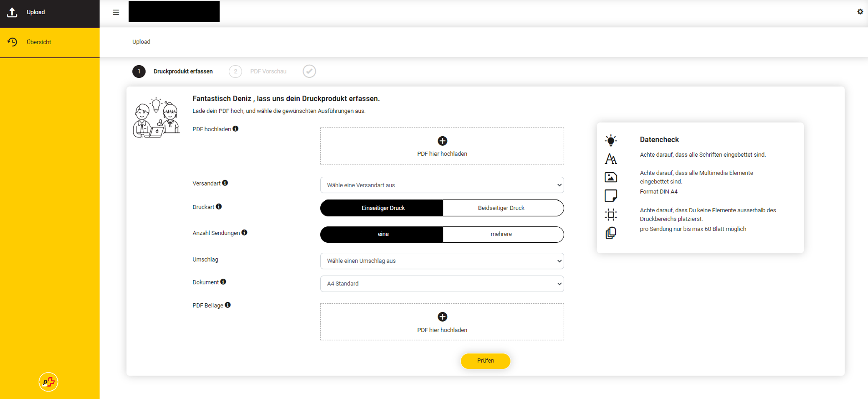Expand the Umschlag dropdown
The image size is (868, 399).
click(442, 261)
